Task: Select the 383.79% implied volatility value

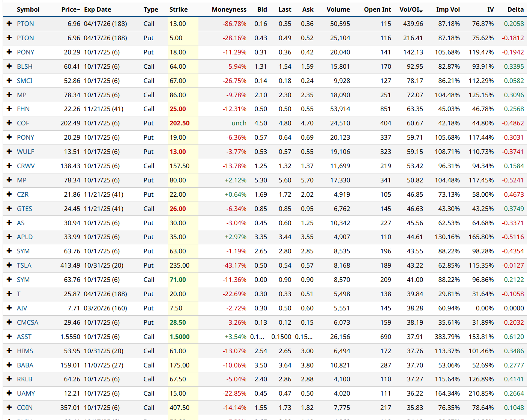Action: [x=447, y=337]
